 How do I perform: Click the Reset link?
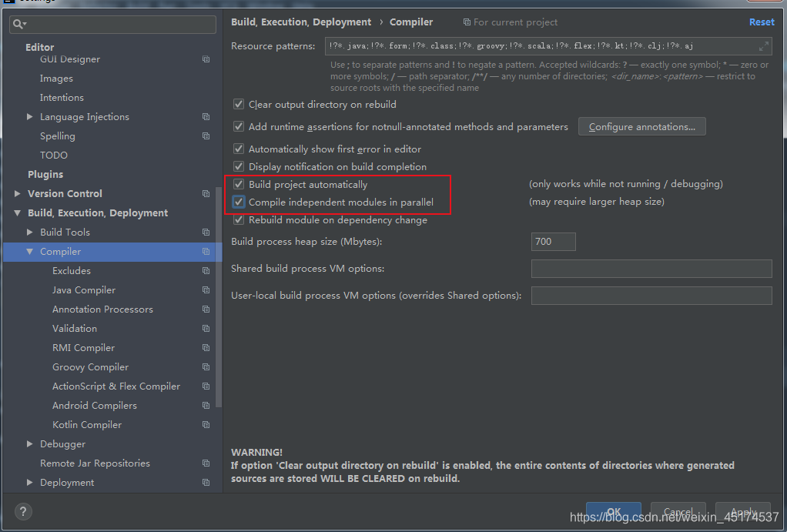click(x=762, y=22)
